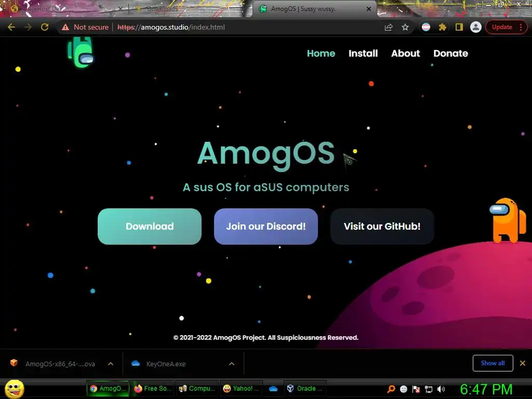Viewport: 532px width, 399px height.
Task: Click the 6:47 PM taskbar clock
Action: pos(486,389)
